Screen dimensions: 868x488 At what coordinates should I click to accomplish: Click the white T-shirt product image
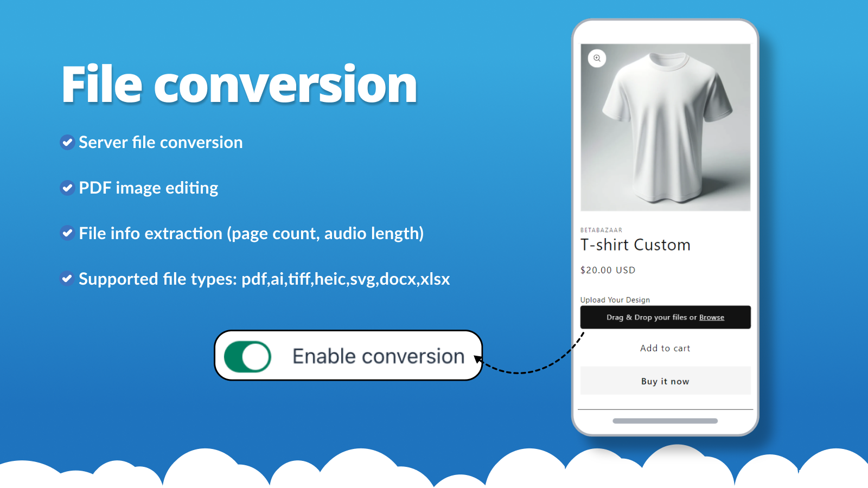[665, 127]
